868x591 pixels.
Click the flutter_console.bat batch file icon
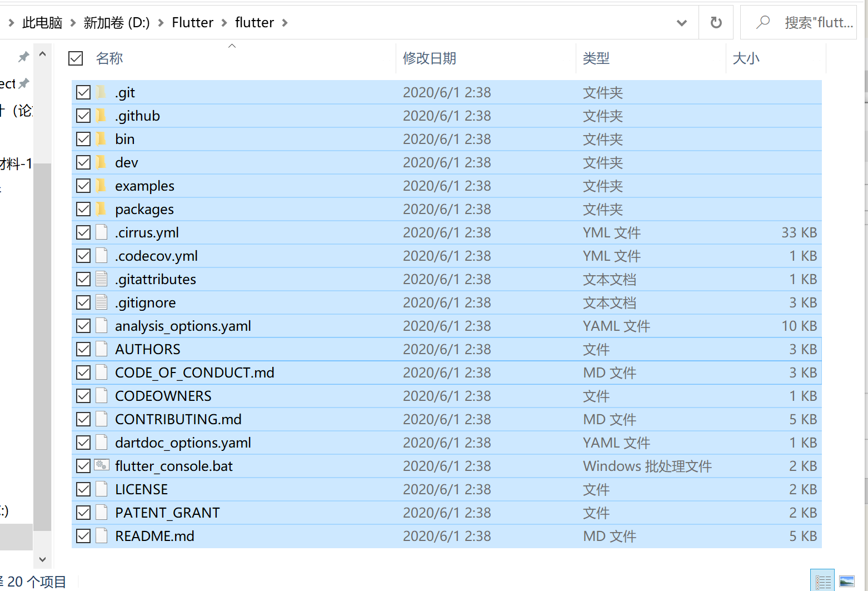pyautogui.click(x=102, y=465)
